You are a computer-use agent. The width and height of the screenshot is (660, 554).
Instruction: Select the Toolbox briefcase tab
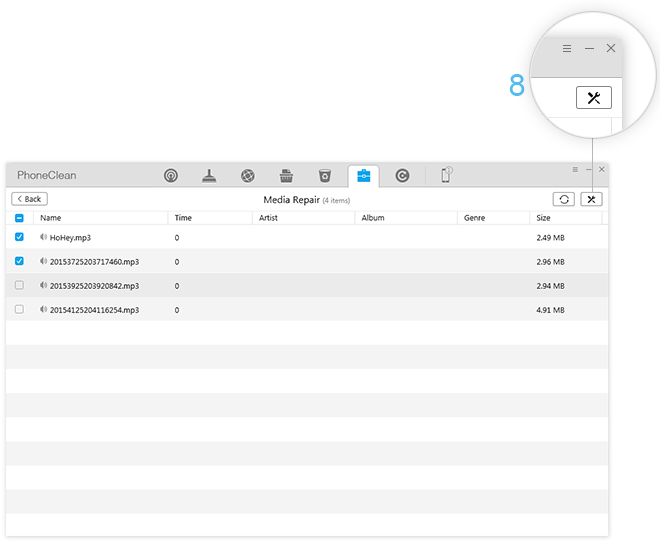(x=363, y=176)
